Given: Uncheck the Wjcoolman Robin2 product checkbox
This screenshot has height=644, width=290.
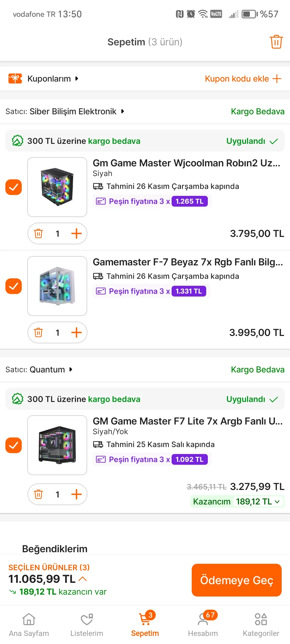Looking at the screenshot, I should tap(14, 187).
